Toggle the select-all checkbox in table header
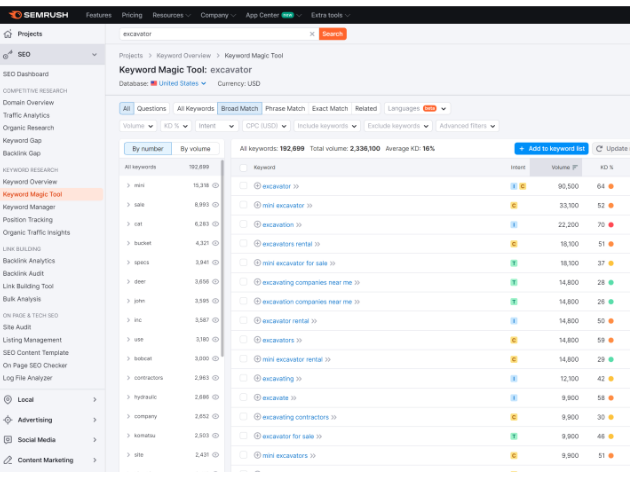The image size is (630, 485). [243, 167]
